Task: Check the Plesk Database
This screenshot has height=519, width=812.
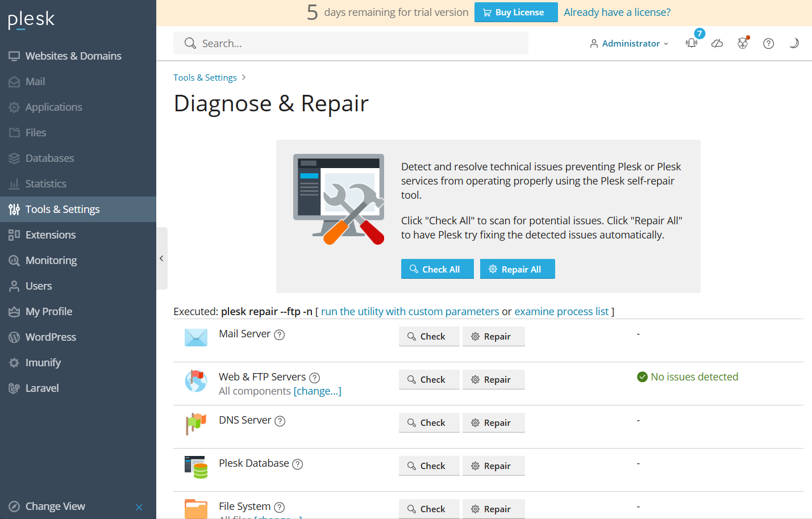Action: coord(429,466)
